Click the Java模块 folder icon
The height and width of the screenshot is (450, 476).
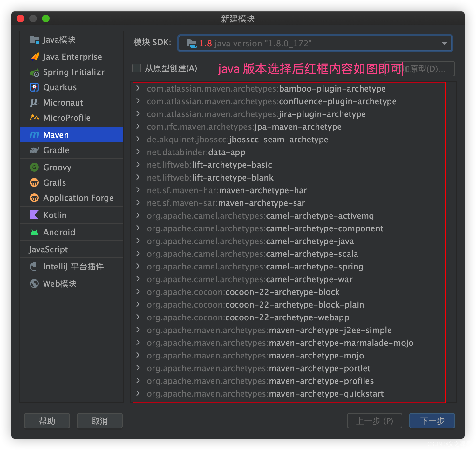tap(34, 39)
